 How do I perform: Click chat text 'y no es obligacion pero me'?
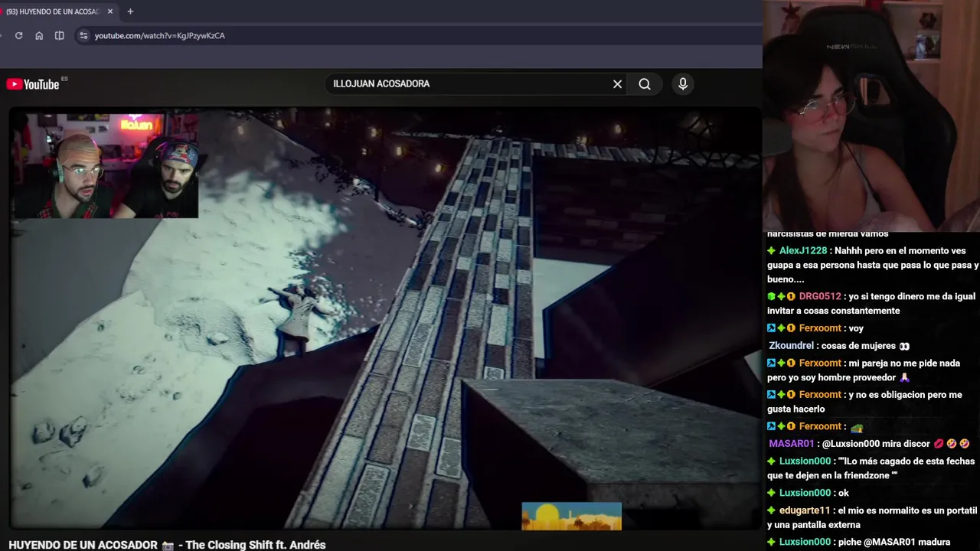tap(905, 394)
